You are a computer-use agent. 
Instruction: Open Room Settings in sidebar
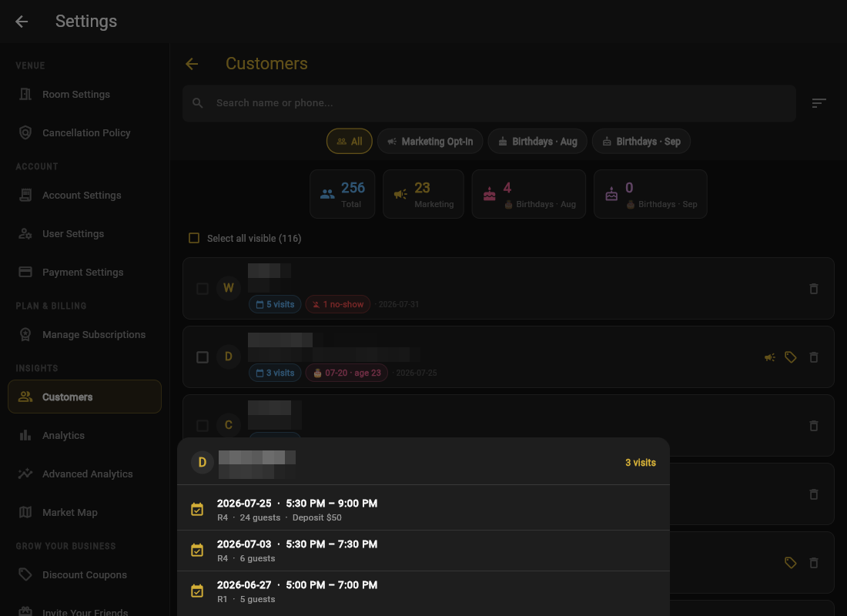coord(85,94)
